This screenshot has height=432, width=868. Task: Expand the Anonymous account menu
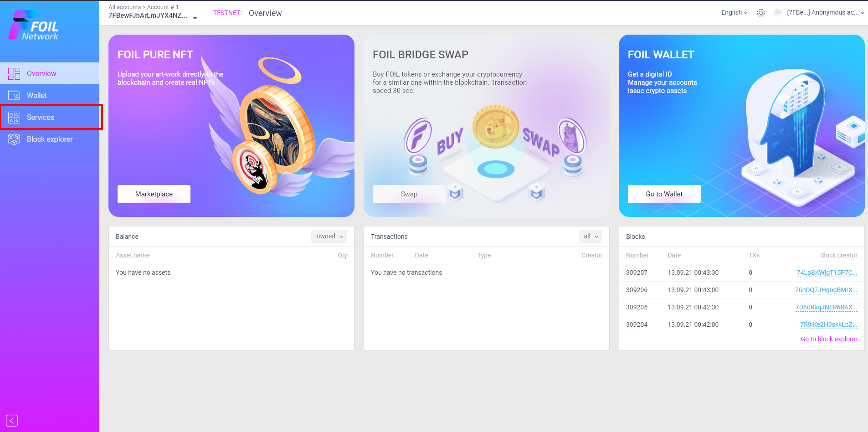tap(825, 13)
